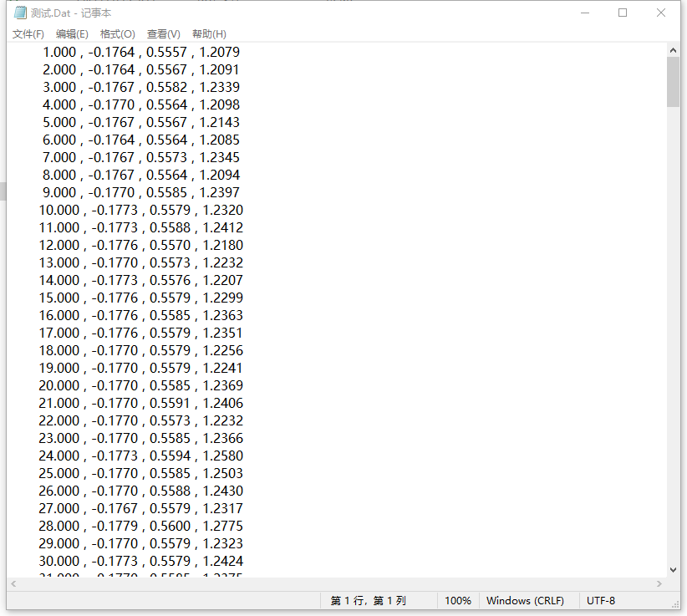Viewport: 687px width, 616px height.
Task: Click the UTF-8 encoding status field
Action: point(601,601)
